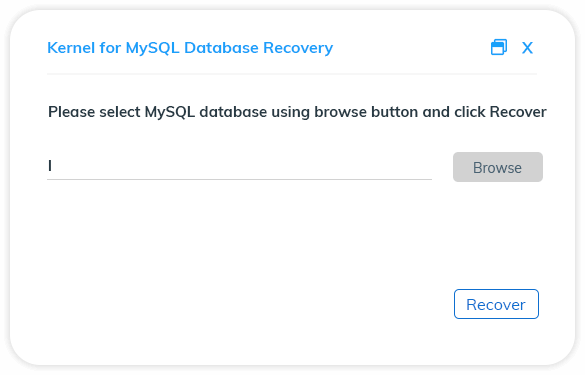Click the Kernel for MySQL Database Recovery title
The width and height of the screenshot is (585, 375).
[x=190, y=48]
